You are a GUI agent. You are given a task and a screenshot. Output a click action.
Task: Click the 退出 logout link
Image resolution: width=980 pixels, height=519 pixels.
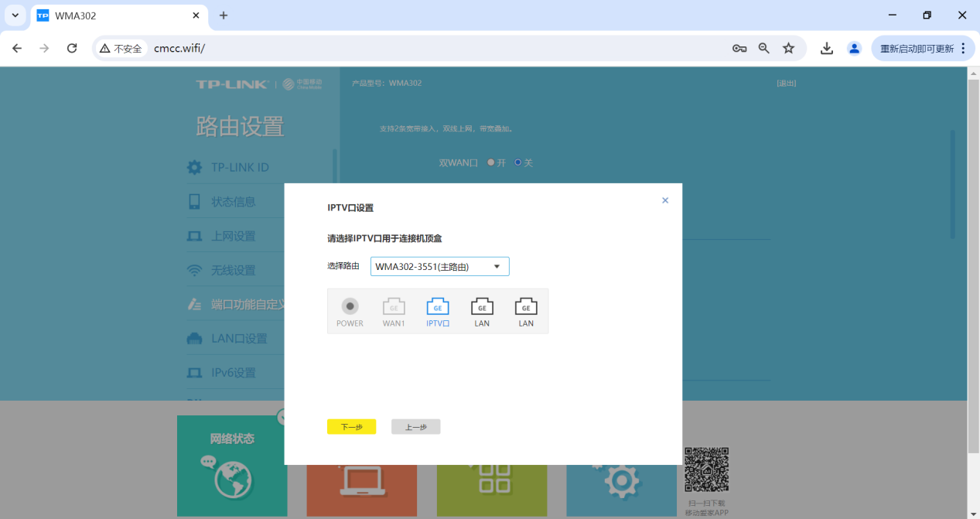(787, 83)
